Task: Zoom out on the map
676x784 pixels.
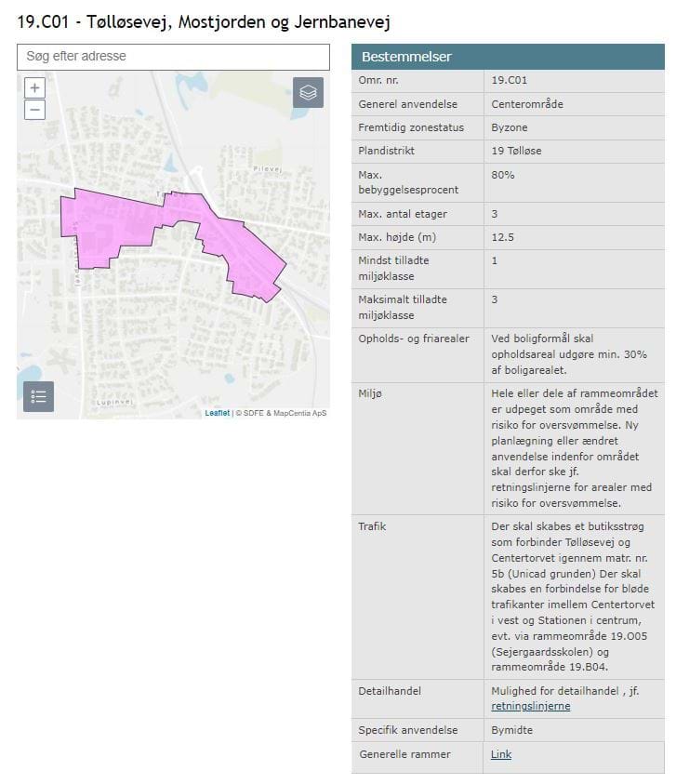Action: point(34,110)
